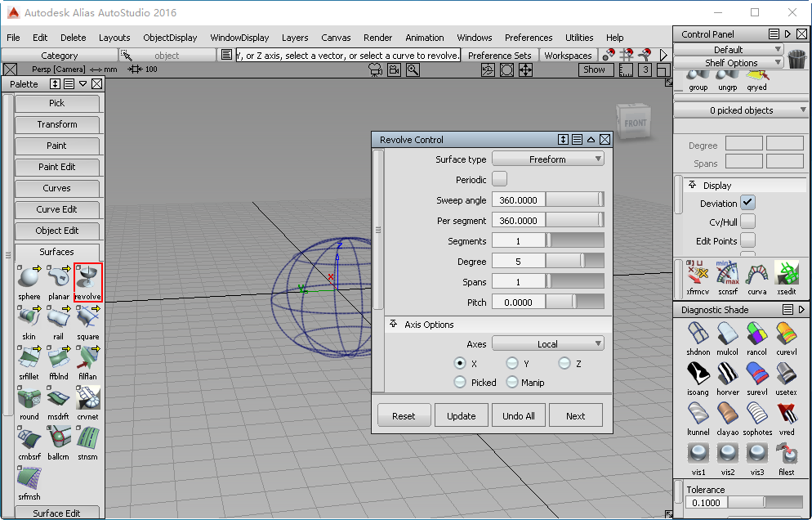Uncheck the Deviation display checkbox

(747, 203)
